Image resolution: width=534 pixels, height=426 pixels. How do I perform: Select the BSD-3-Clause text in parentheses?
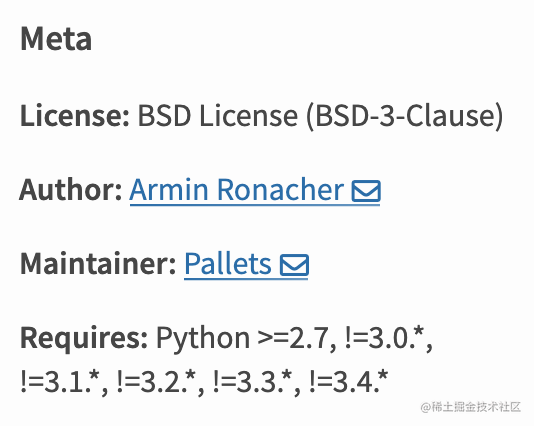[x=405, y=116]
